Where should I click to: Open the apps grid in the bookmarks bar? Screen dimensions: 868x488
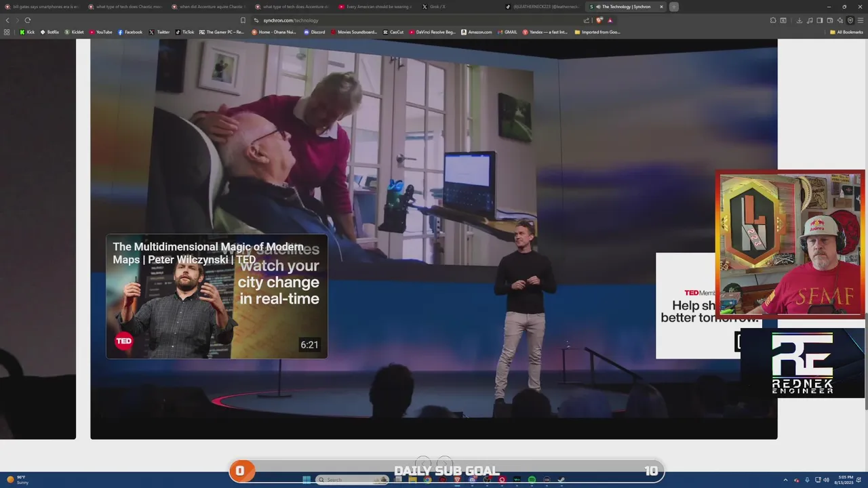[7, 32]
